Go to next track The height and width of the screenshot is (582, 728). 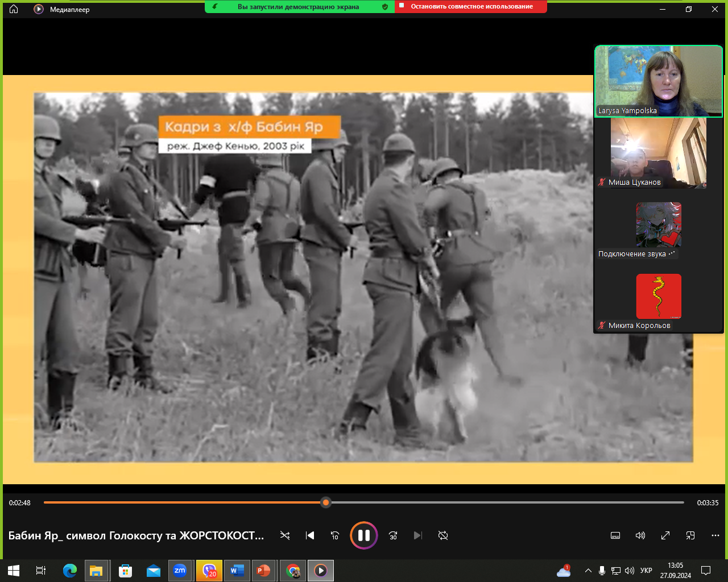pos(418,535)
